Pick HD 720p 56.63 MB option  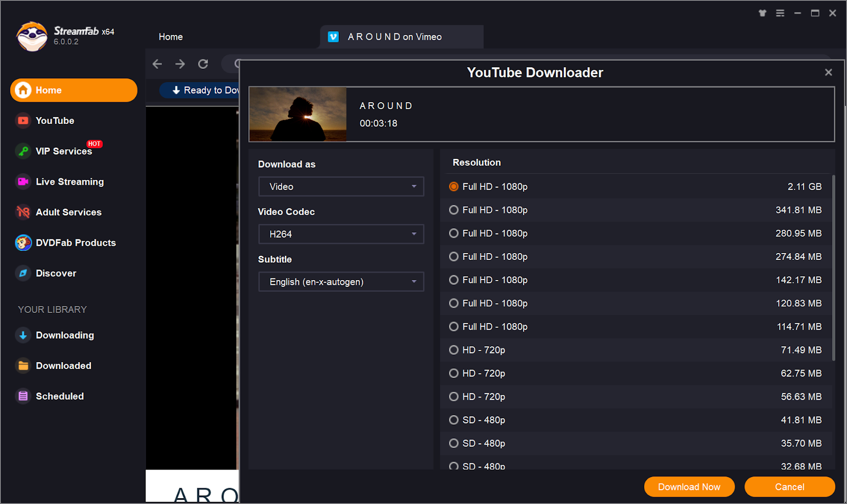[636, 397]
